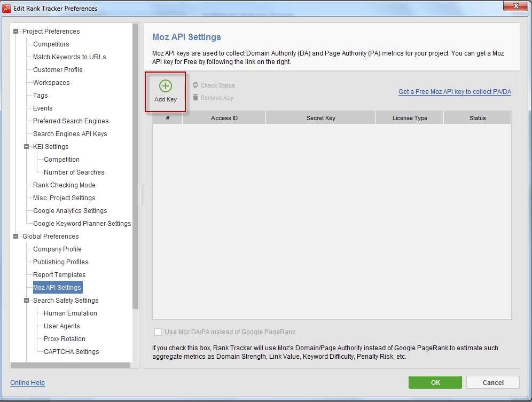Viewport: 532px width, 402px height.
Task: Select the KEI Settings item
Action: click(x=51, y=147)
